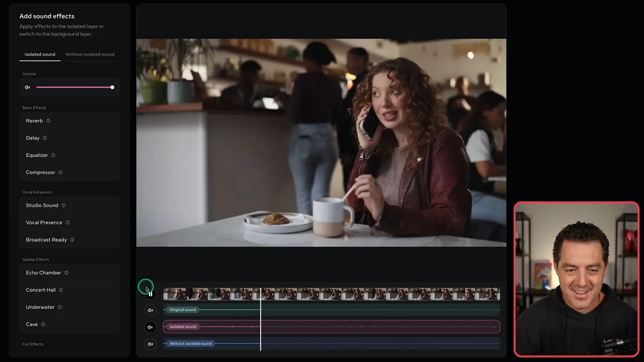Apply the Reverb effect
Screen dimensions: 644x362
click(x=69, y=121)
